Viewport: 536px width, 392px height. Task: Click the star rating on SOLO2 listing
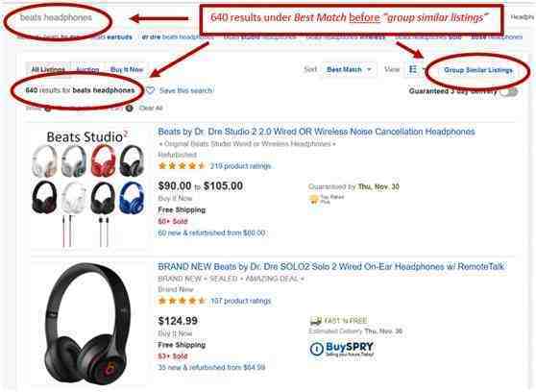click(182, 301)
